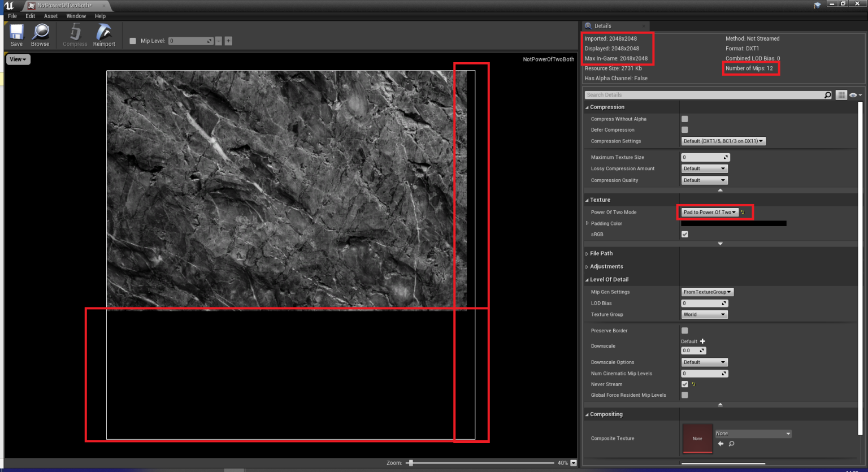Image resolution: width=868 pixels, height=472 pixels.
Task: Select the NotPowerOfTwoBoth tab
Action: (62, 5)
